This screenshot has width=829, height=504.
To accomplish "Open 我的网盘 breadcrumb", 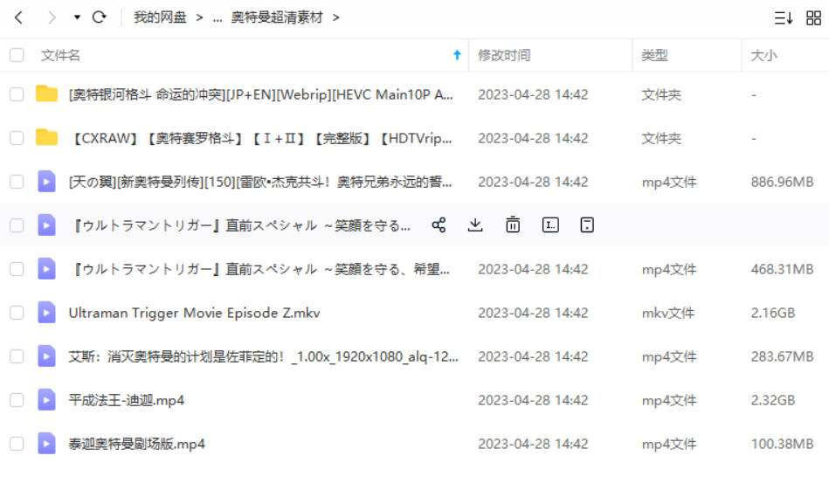I will [160, 17].
